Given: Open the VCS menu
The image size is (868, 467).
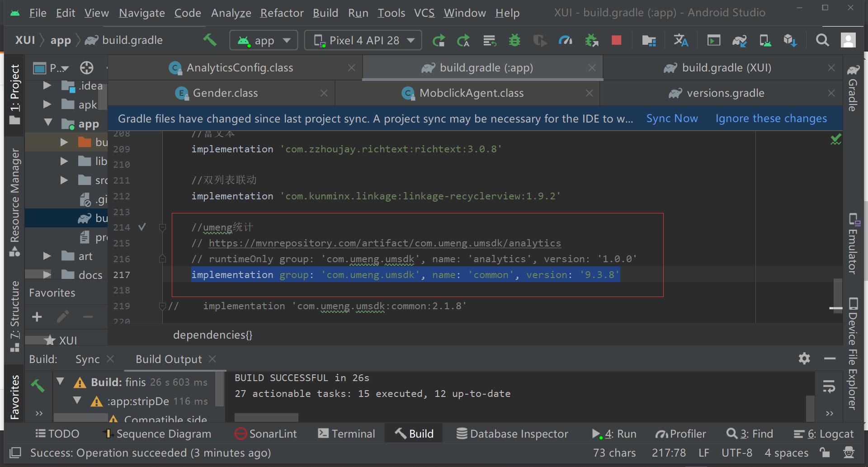Looking at the screenshot, I should point(424,13).
